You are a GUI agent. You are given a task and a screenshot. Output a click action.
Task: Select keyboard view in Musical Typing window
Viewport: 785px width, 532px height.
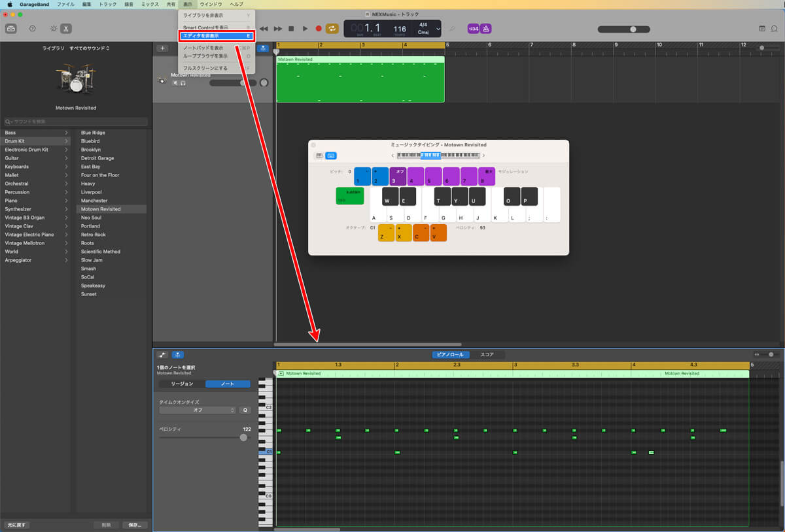click(319, 156)
